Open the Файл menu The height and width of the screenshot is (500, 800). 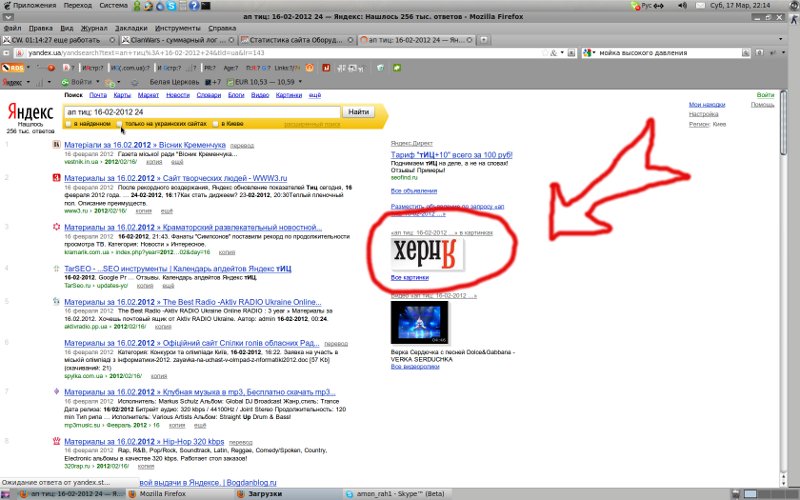(12, 28)
